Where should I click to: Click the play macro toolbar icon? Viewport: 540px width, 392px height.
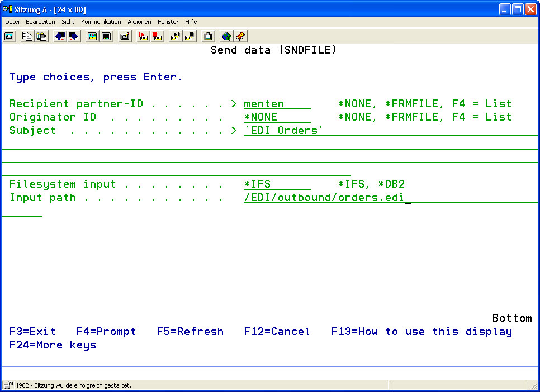click(x=176, y=36)
